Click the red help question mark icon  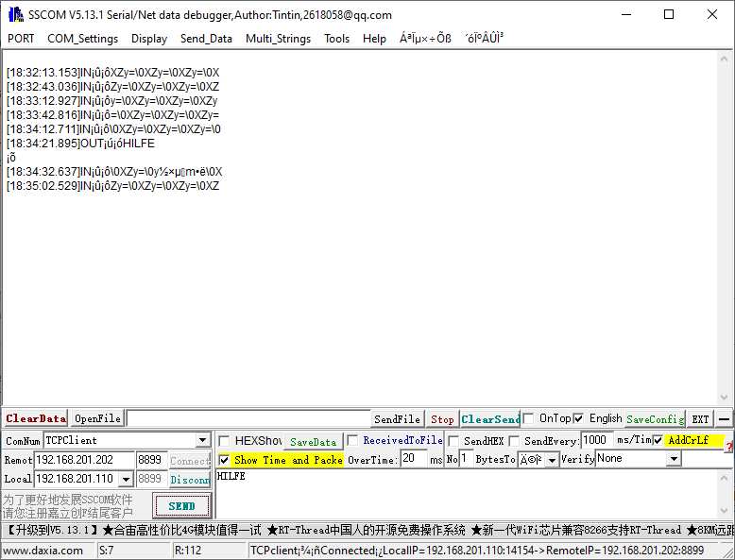pos(728,447)
